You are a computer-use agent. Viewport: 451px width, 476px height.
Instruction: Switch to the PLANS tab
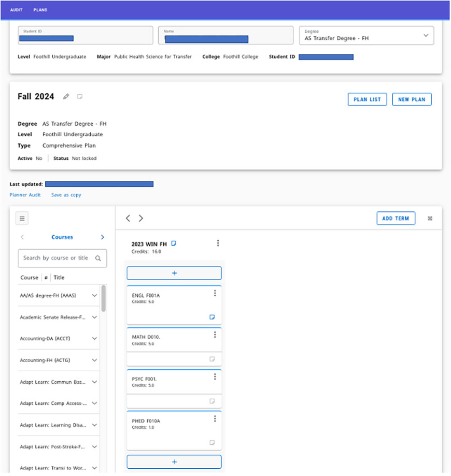[x=40, y=9]
